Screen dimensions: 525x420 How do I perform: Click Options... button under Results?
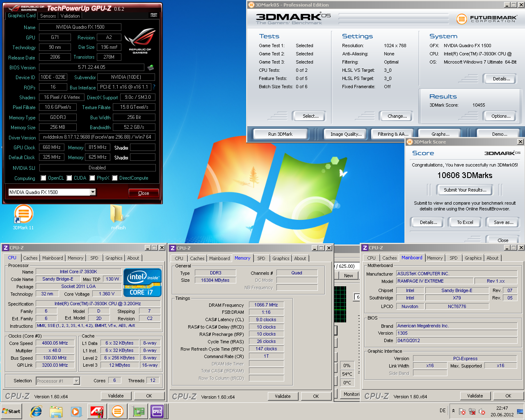[x=501, y=116]
